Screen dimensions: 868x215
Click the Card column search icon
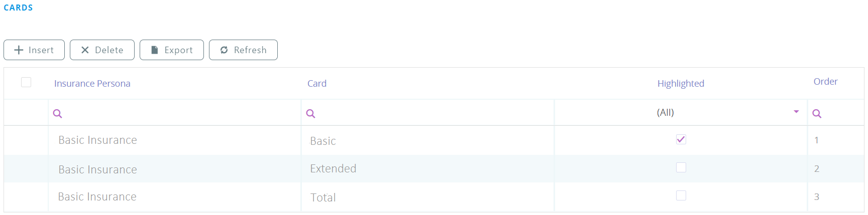311,114
